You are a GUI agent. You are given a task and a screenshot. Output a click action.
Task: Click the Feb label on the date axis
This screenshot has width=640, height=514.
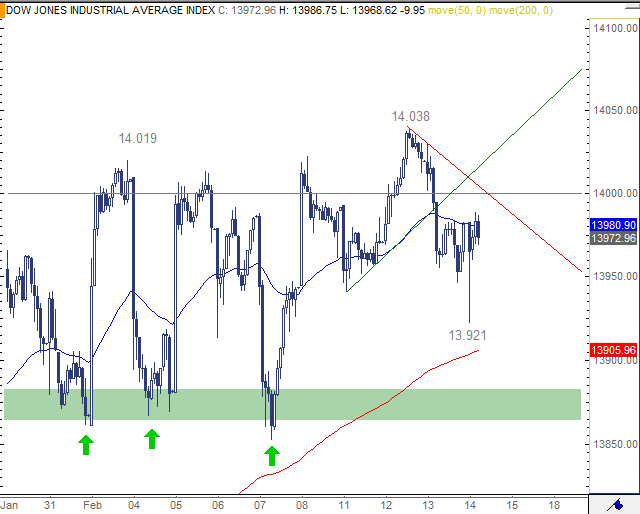click(92, 505)
